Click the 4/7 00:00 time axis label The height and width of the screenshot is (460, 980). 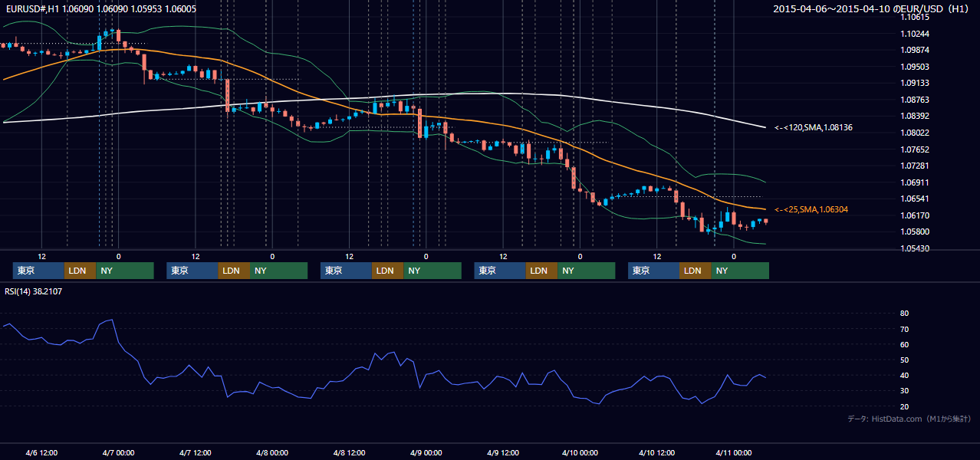point(118,452)
